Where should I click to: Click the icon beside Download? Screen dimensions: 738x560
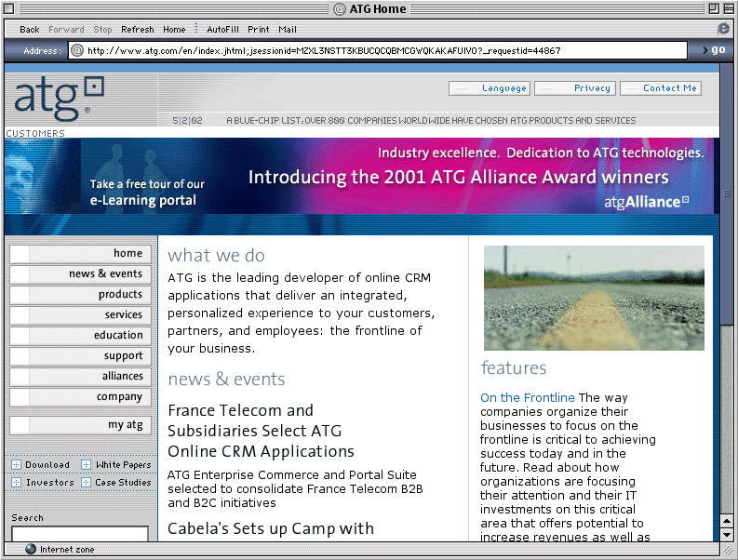tap(17, 465)
